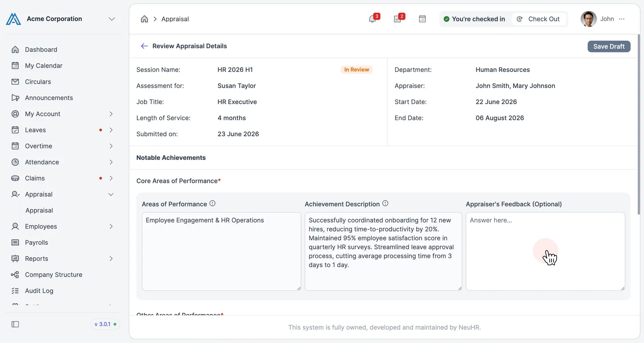Click the Dashboard home icon in sidebar

[x=15, y=50]
